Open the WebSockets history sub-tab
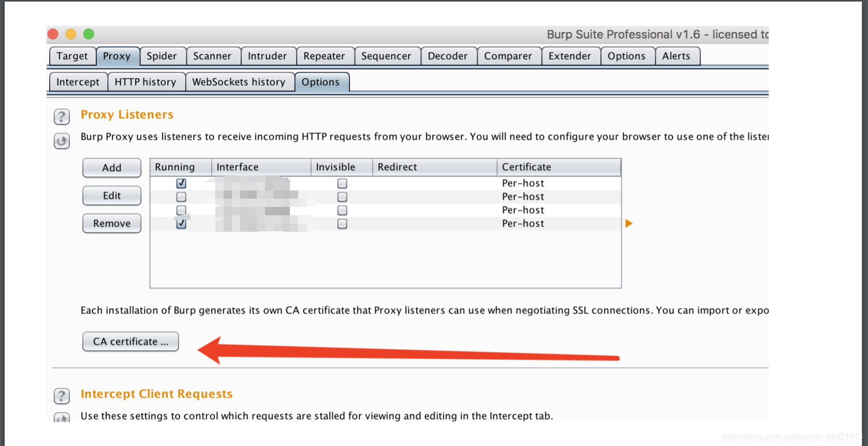868x446 pixels. click(x=239, y=82)
